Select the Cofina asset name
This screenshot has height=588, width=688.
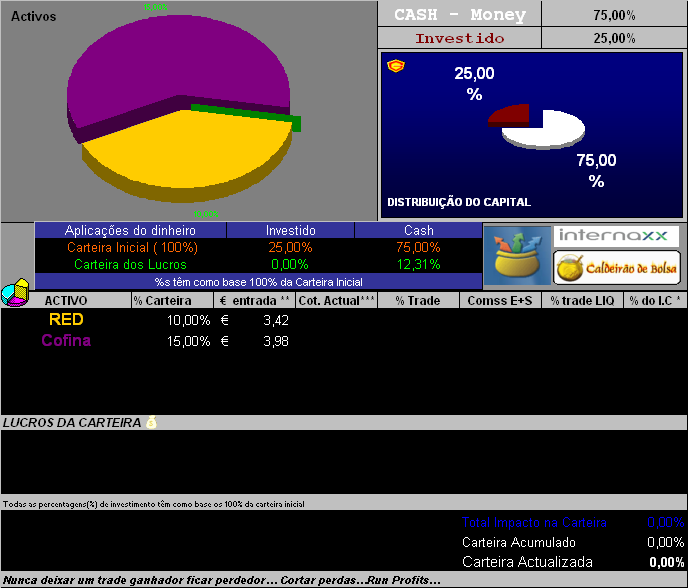tap(66, 341)
